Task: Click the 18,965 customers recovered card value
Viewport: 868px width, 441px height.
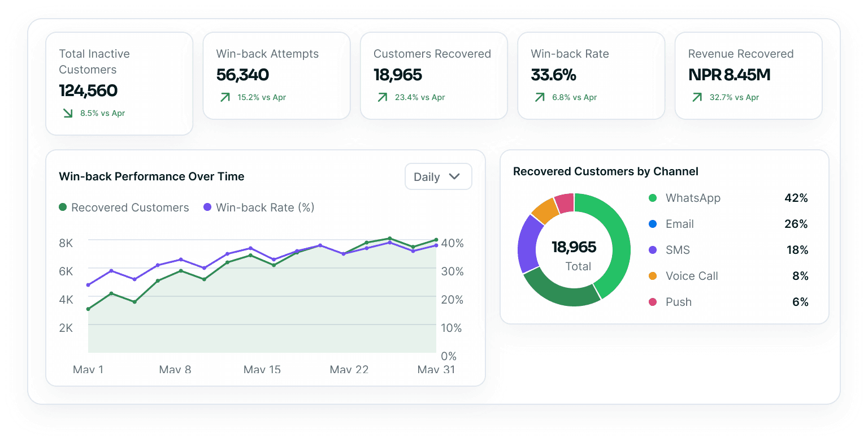Action: tap(398, 75)
